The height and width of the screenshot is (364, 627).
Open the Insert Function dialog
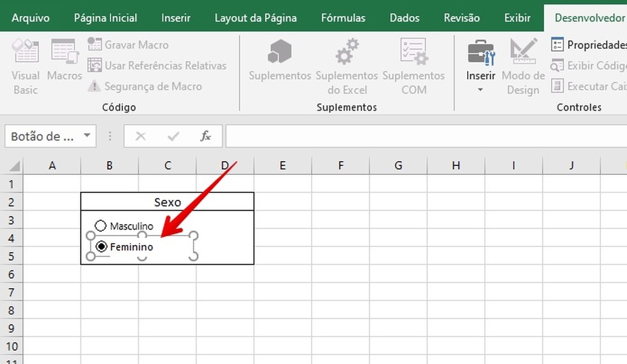pyautogui.click(x=206, y=136)
